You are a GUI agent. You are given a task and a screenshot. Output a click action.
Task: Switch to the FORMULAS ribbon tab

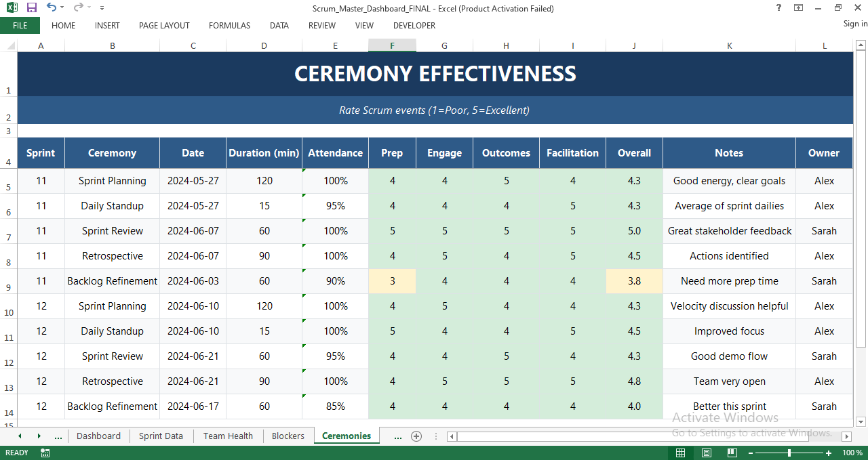coord(229,26)
